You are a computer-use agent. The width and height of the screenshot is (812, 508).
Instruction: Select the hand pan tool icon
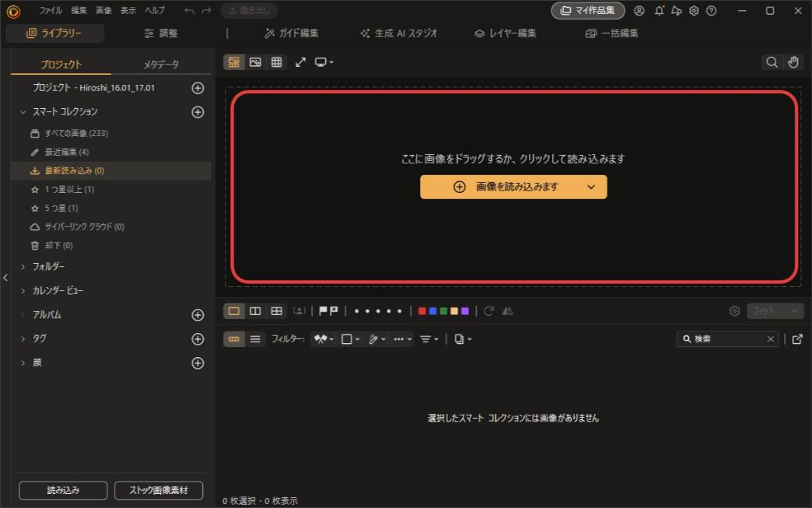coord(793,61)
